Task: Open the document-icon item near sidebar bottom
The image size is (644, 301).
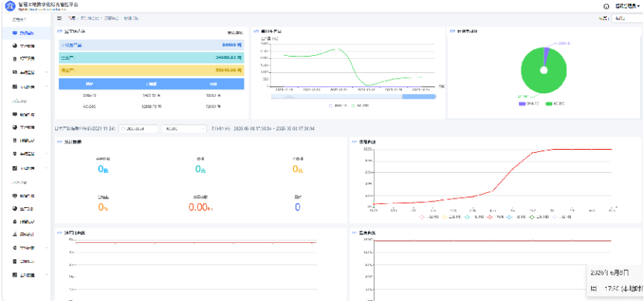Action: (x=26, y=261)
